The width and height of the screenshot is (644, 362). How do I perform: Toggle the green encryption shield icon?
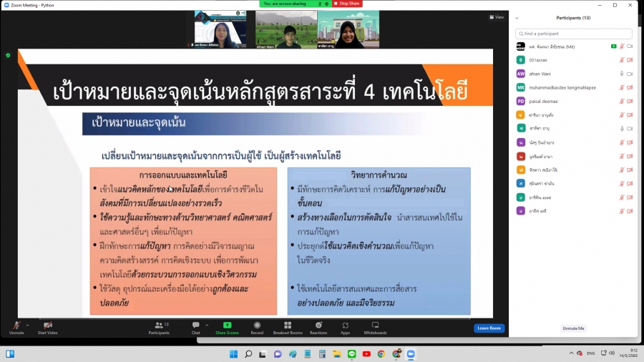8,55
